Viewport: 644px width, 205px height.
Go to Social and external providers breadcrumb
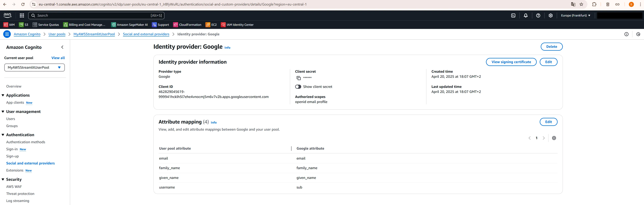point(146,34)
